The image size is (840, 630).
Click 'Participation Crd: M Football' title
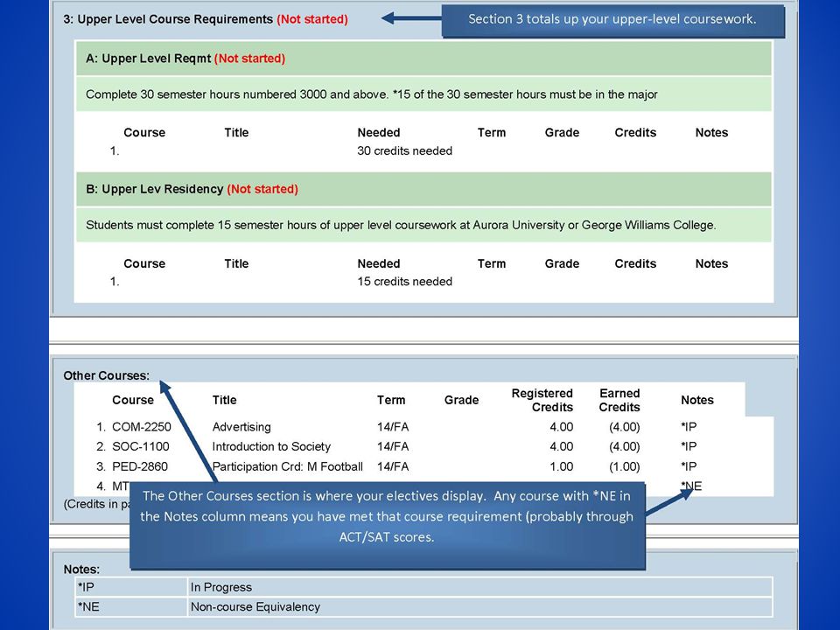pyautogui.click(x=288, y=466)
